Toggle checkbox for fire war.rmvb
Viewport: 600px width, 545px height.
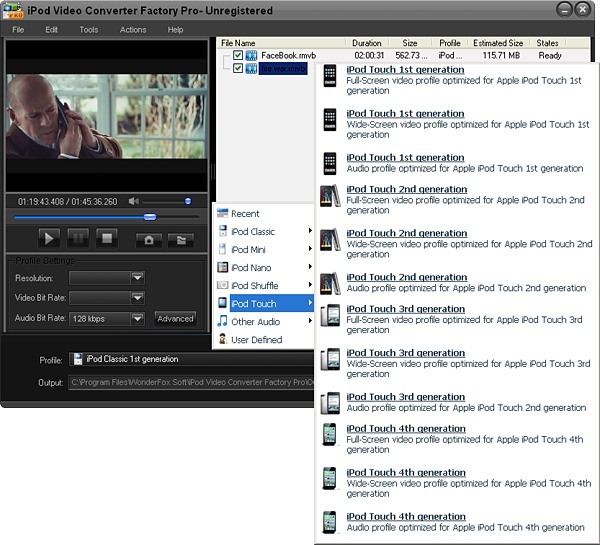pos(238,68)
